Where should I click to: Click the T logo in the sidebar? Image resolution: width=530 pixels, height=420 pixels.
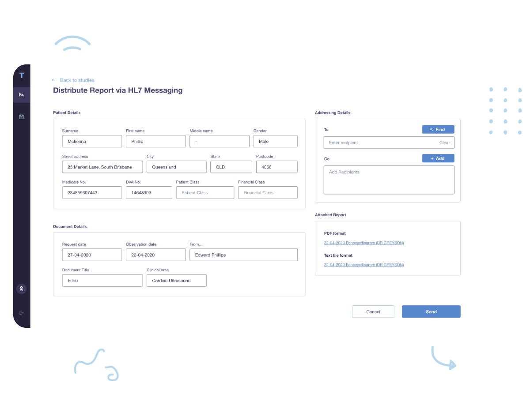click(x=22, y=75)
